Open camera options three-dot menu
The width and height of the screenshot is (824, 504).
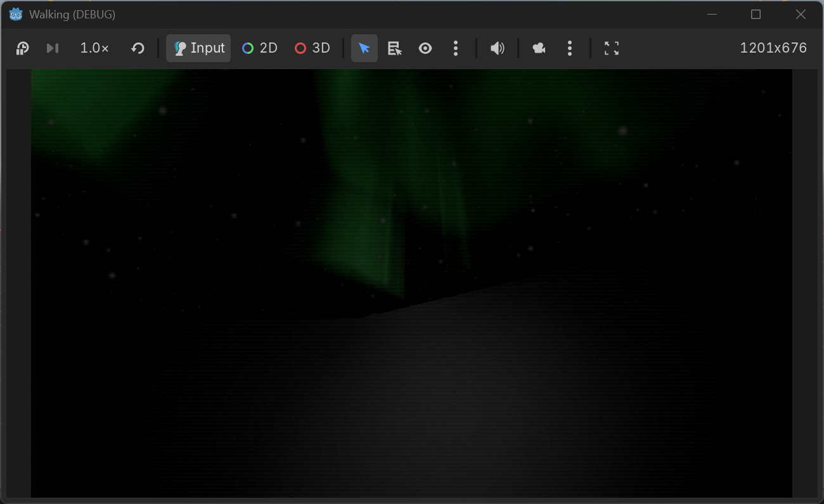[570, 48]
